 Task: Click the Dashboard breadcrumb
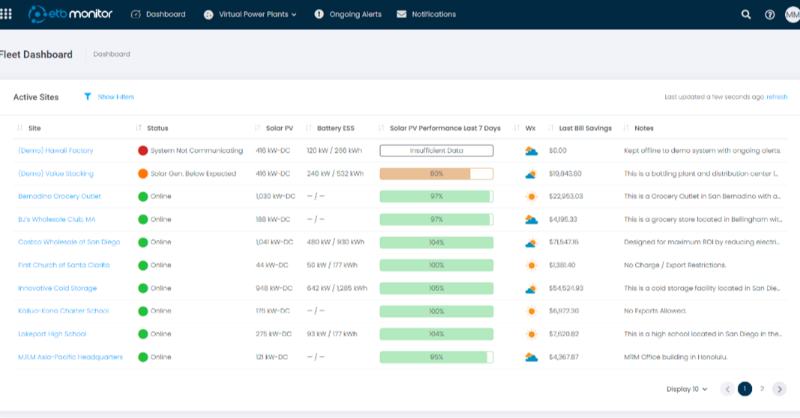[112, 54]
